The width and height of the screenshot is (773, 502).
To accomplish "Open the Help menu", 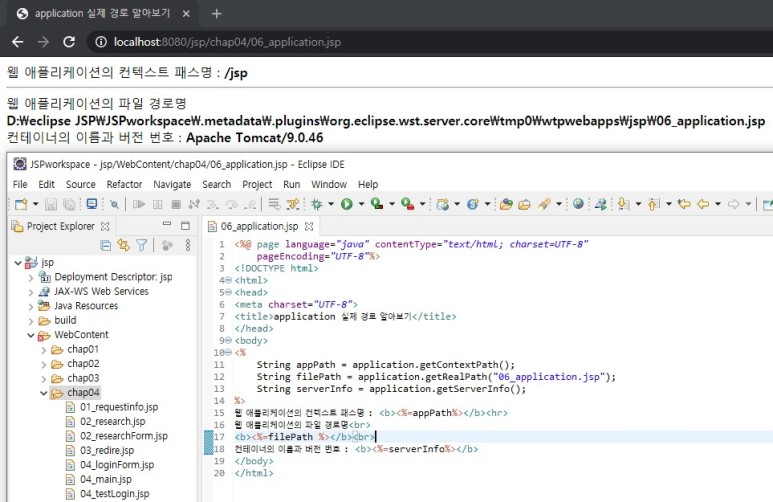I will point(368,184).
